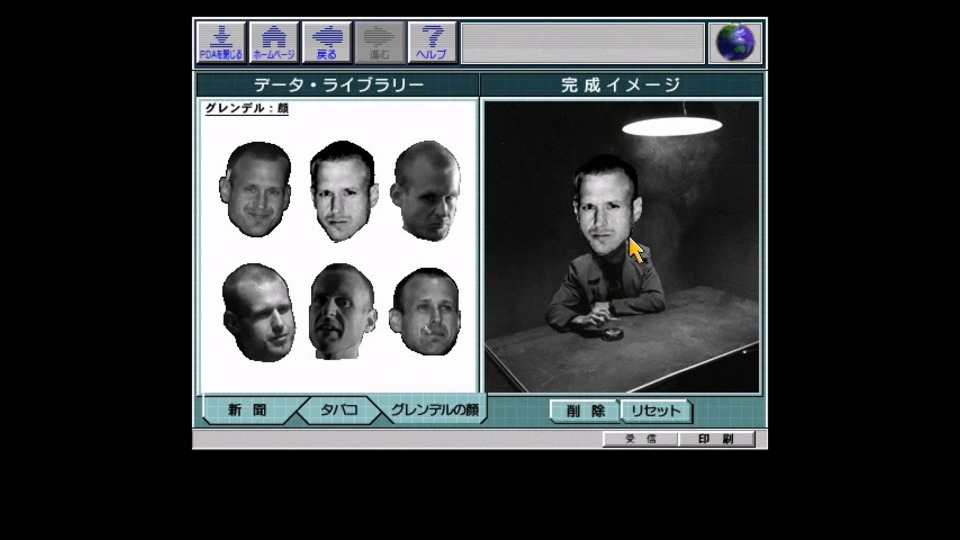Click the 受信 receive button

[x=640, y=439]
